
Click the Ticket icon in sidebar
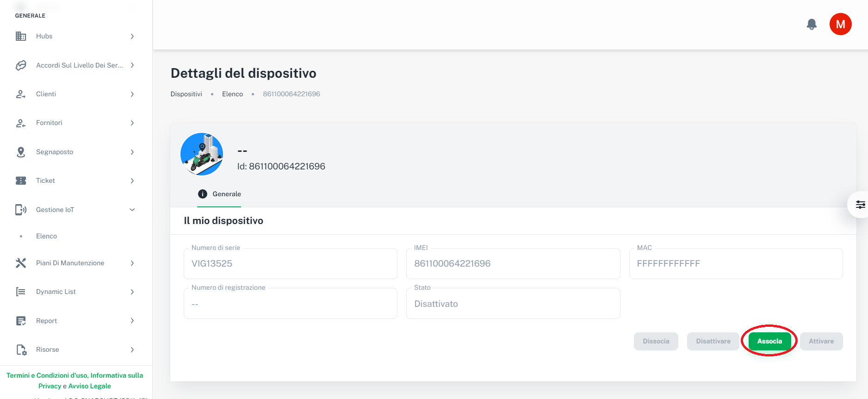(x=21, y=181)
